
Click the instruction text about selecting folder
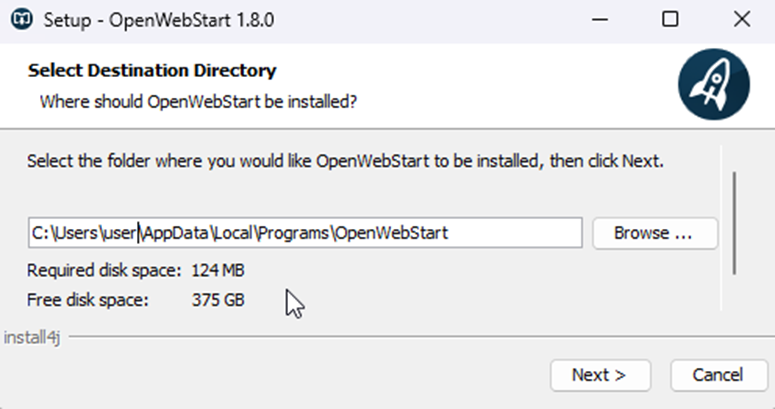point(345,161)
